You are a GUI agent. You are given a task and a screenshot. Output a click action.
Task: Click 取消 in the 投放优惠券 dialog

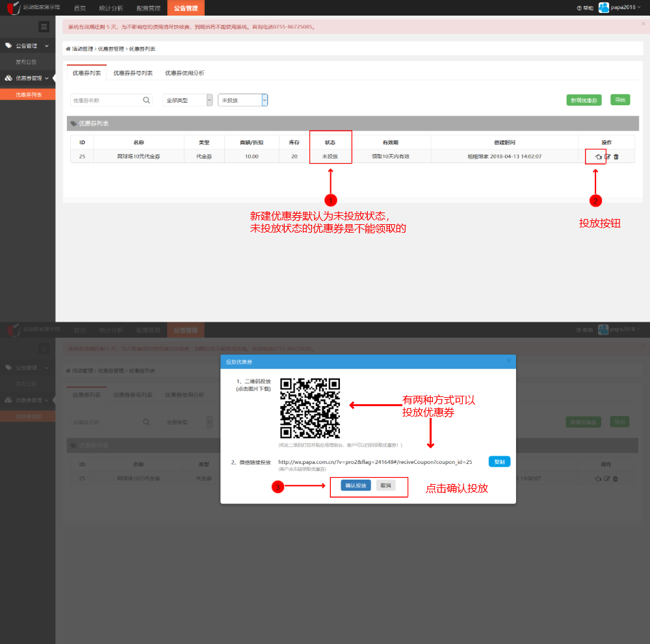click(386, 485)
